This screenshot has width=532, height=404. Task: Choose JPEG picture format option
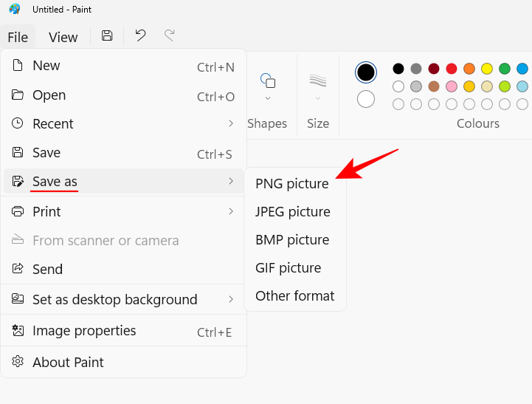click(x=292, y=212)
